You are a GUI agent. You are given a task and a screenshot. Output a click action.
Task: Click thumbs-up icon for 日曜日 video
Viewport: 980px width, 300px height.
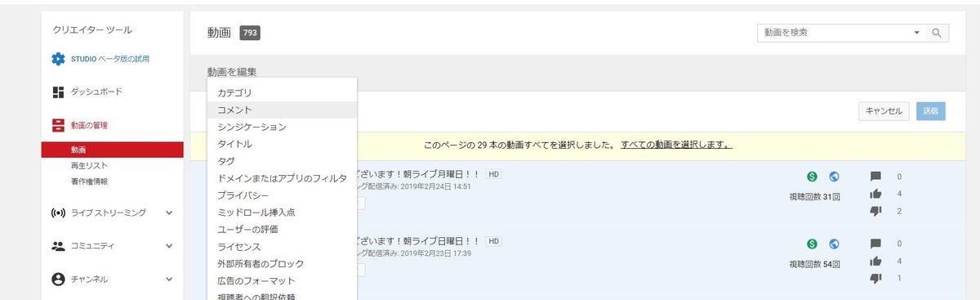pos(875,262)
